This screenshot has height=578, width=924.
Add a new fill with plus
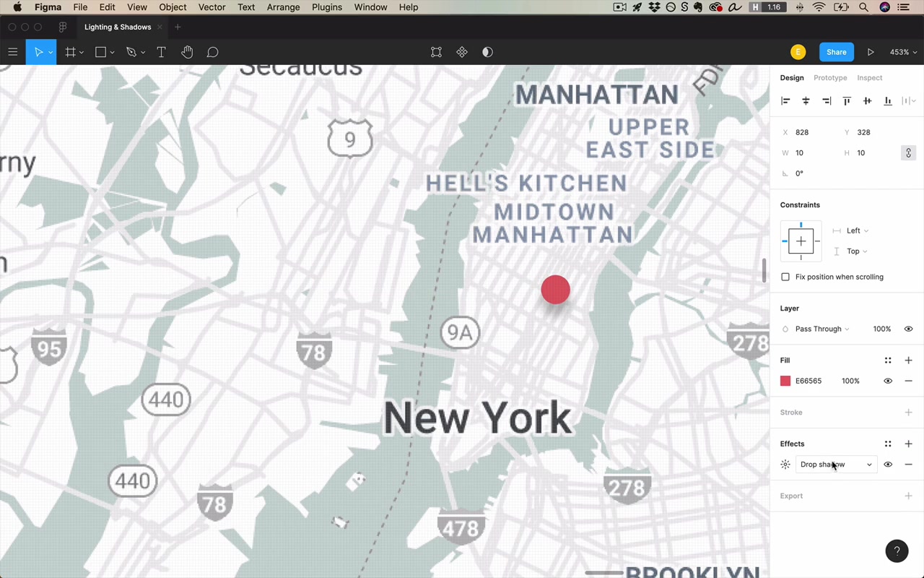coord(908,361)
